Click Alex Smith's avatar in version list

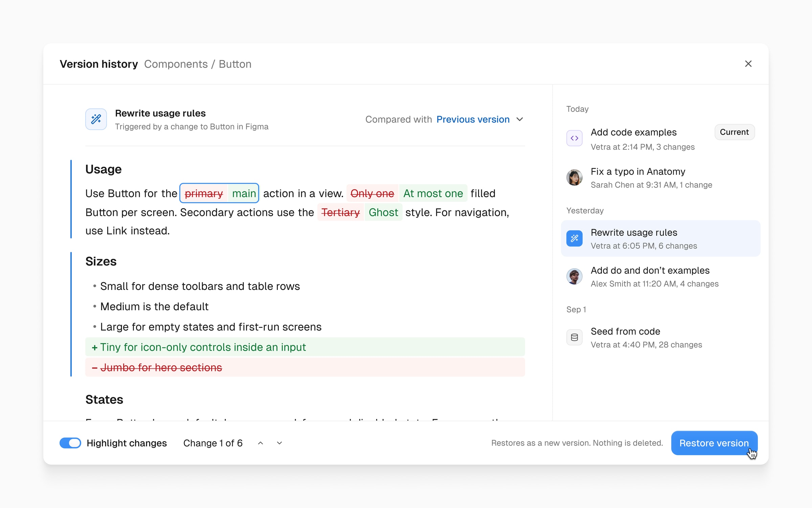pos(574,276)
